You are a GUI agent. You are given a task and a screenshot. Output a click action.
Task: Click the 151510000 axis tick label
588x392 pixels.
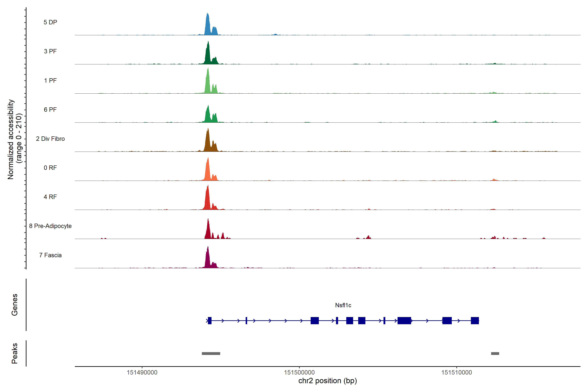pos(457,373)
